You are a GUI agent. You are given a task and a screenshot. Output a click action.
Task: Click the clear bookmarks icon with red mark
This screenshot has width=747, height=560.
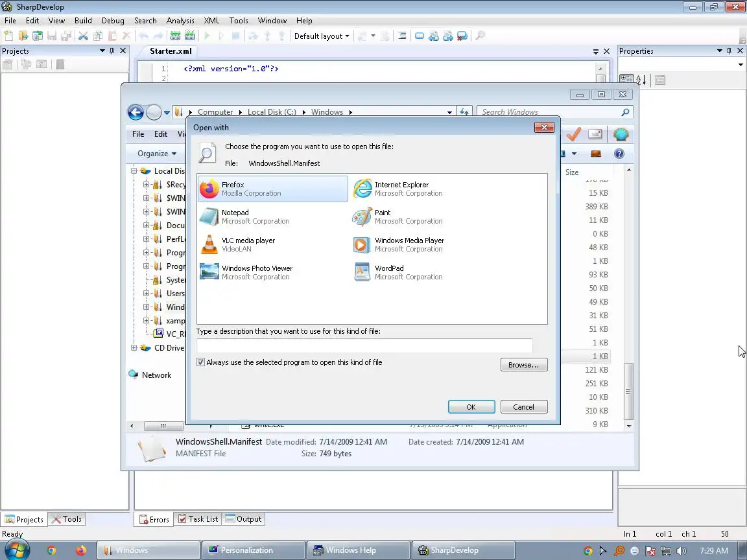462,36
